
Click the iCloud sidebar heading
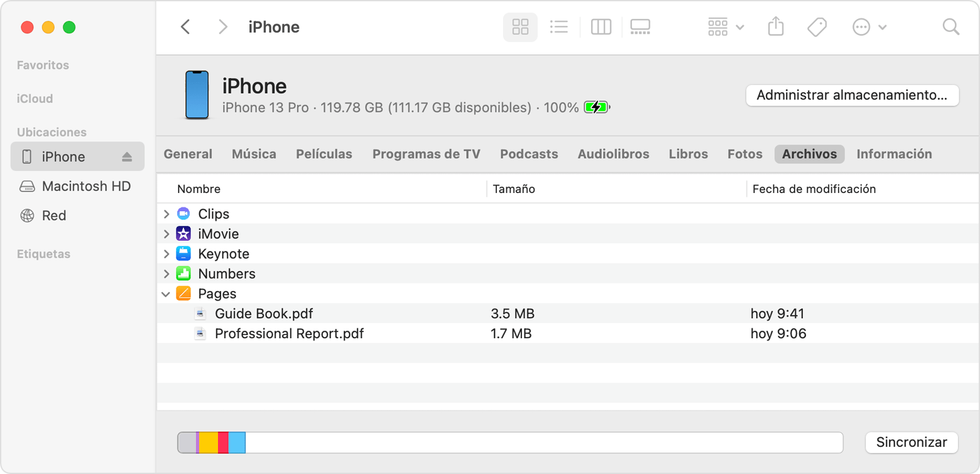[35, 99]
